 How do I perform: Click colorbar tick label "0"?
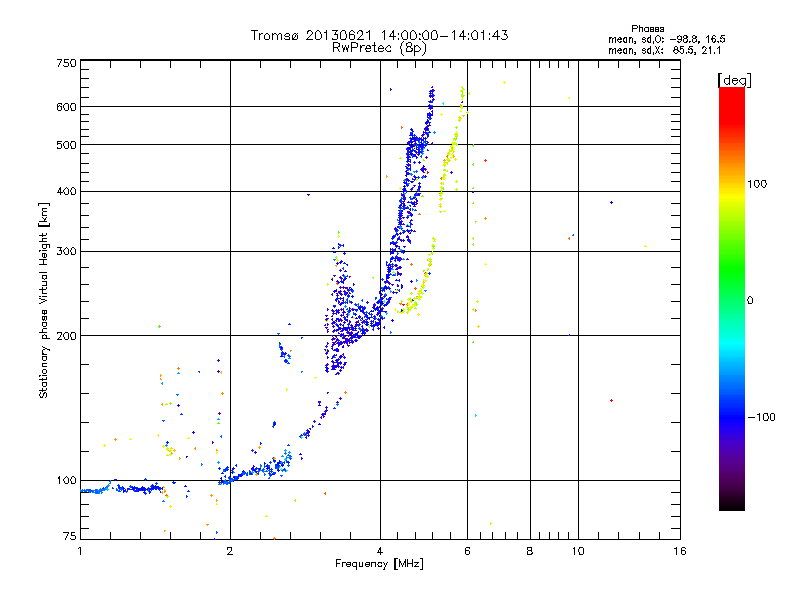click(x=750, y=301)
